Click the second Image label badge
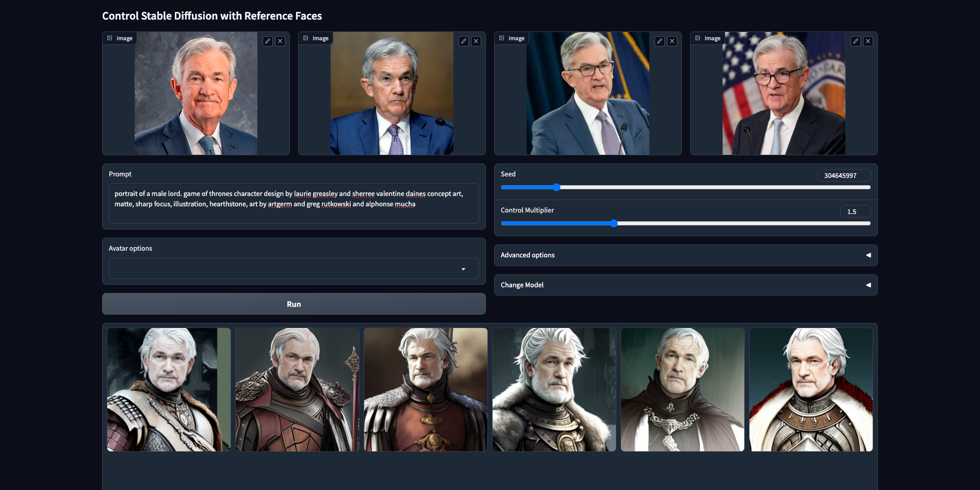 click(316, 38)
